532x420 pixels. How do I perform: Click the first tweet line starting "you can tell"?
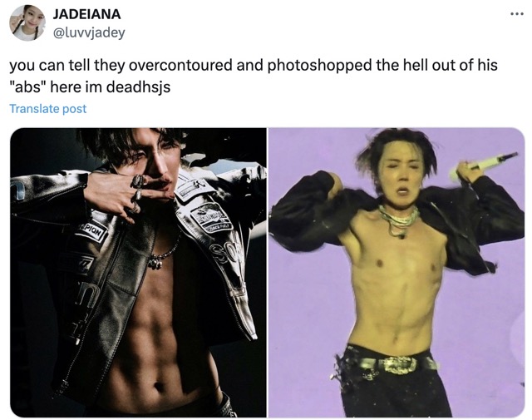[x=253, y=65]
